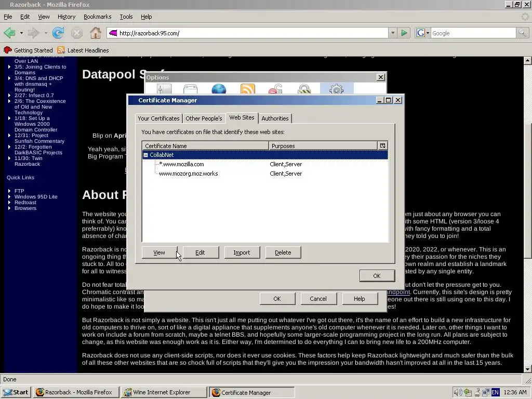Open the File menu

[x=8, y=17]
